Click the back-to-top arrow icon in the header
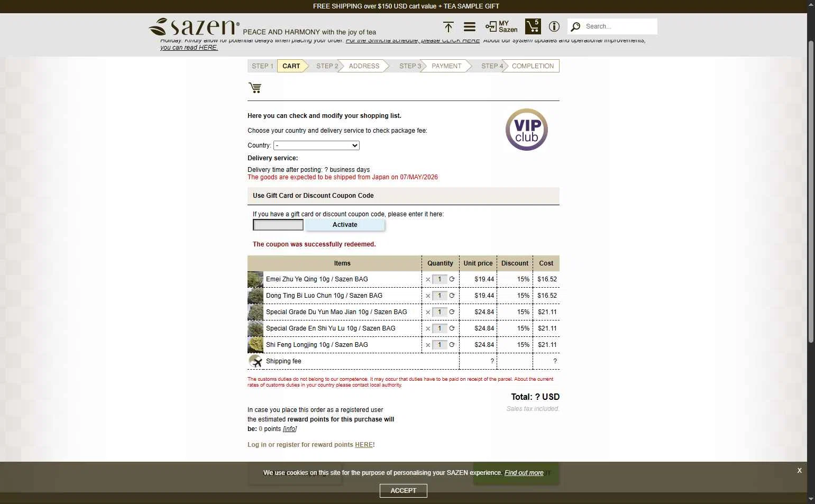 448,26
